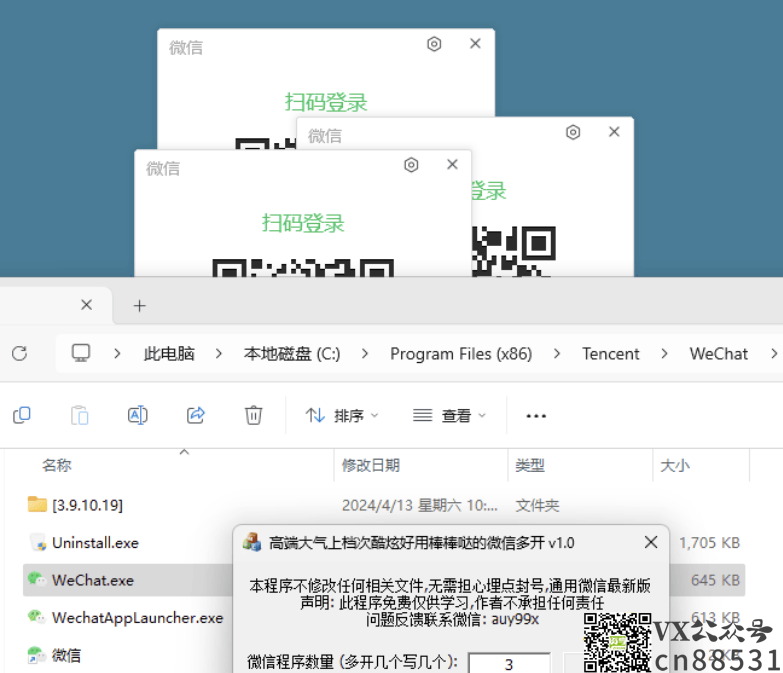The height and width of the screenshot is (673, 783).
Task: Sort by 大小 column header
Action: (x=675, y=465)
